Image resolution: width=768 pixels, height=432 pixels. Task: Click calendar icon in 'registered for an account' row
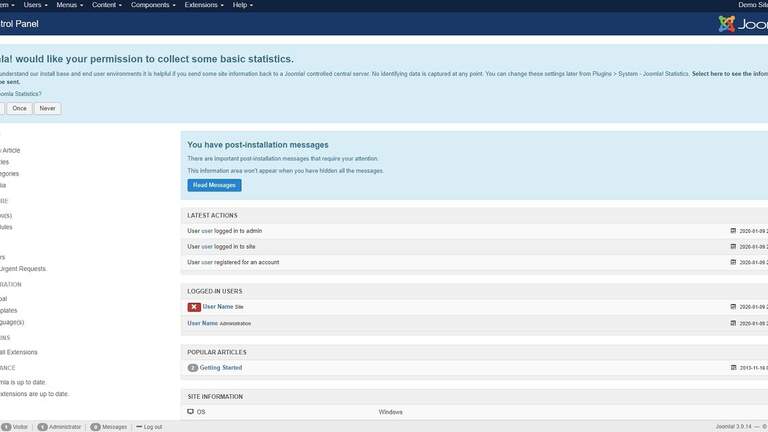pyautogui.click(x=733, y=262)
